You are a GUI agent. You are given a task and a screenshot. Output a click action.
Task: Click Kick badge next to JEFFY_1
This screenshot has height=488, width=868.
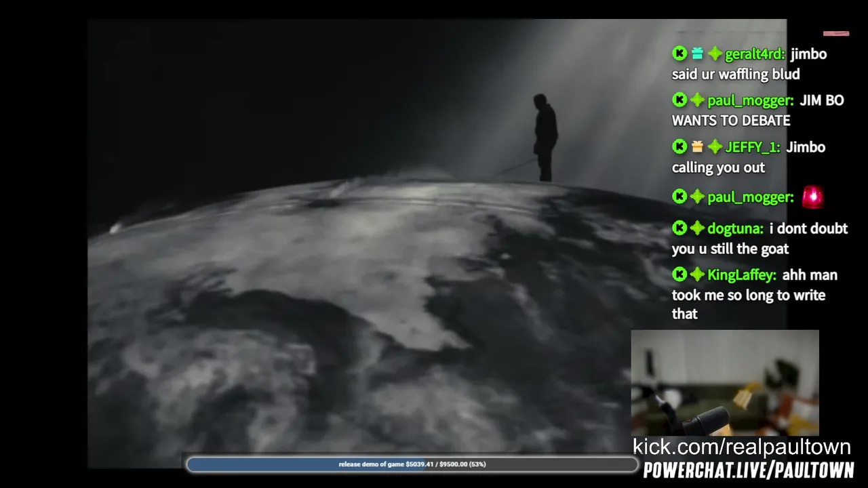[x=679, y=146]
